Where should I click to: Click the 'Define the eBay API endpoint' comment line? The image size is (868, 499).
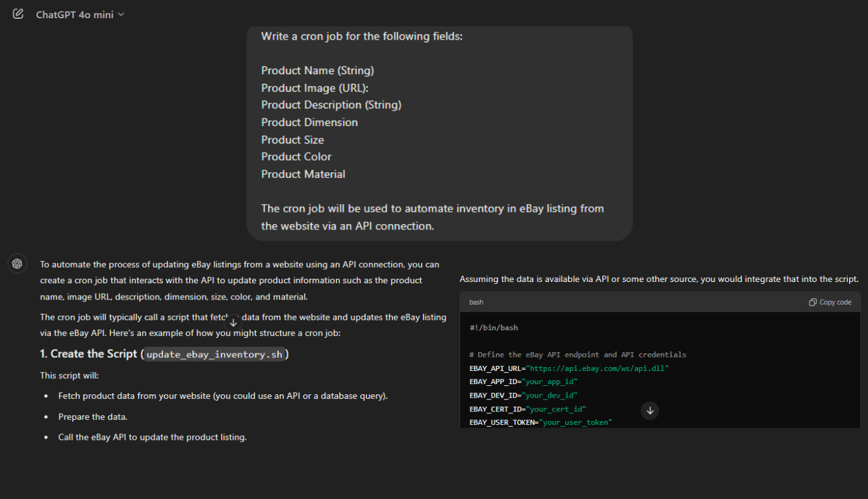click(x=578, y=355)
